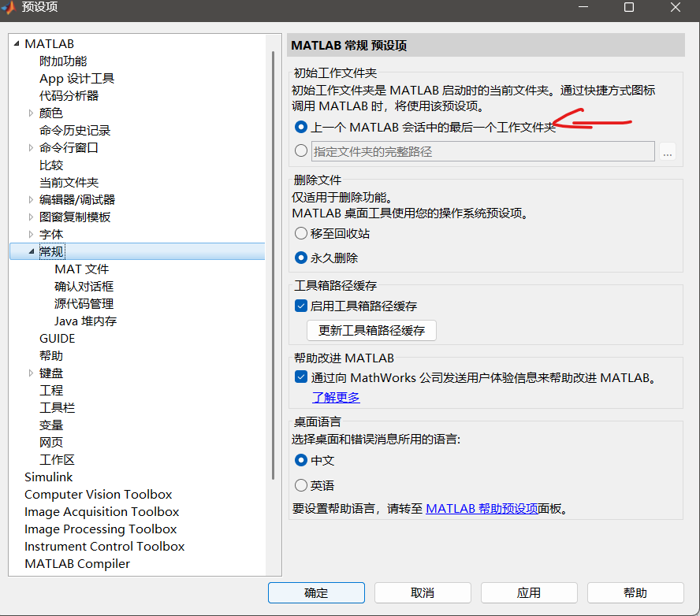700x616 pixels.
Task: Open MATLAB 帮助预设项 link
Action: pyautogui.click(x=482, y=509)
